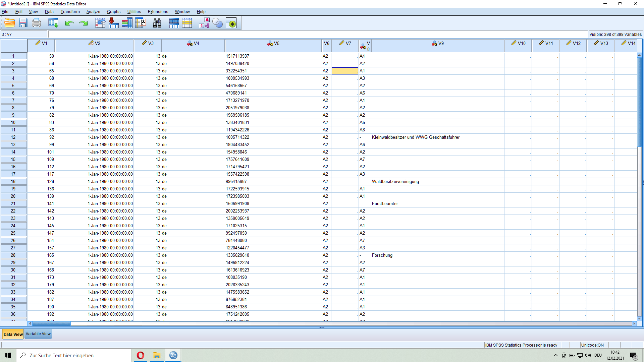Screen dimensions: 644x362
Task: Click the Print toolbar icon
Action: (36, 23)
